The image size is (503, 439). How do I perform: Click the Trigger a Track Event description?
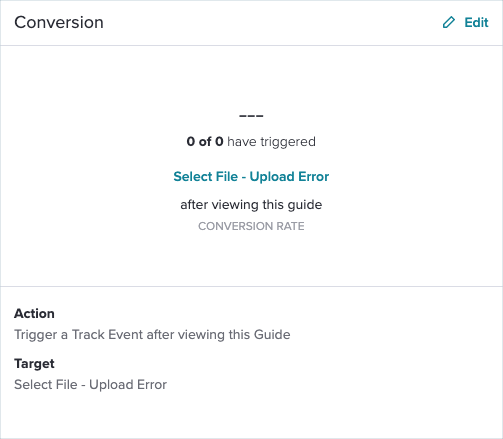[152, 335]
